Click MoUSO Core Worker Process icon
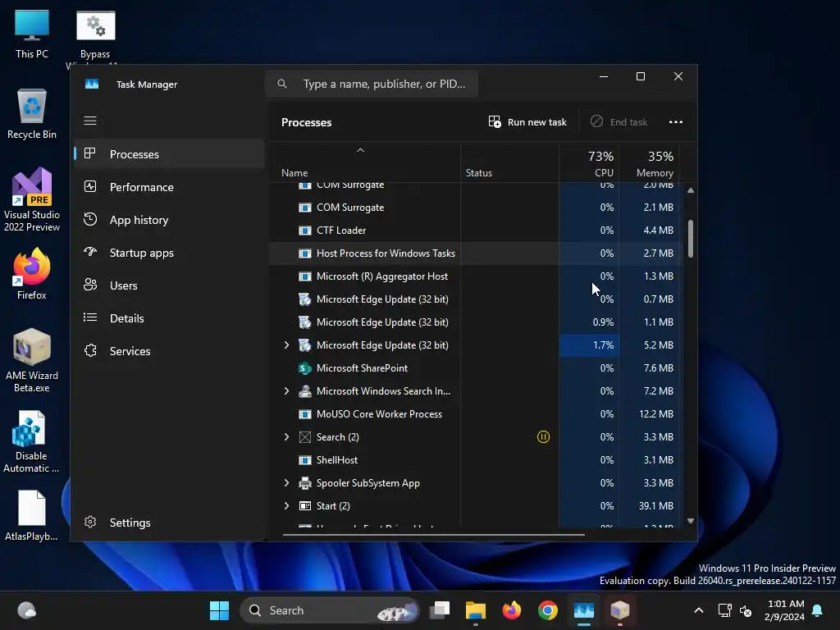 (x=305, y=414)
